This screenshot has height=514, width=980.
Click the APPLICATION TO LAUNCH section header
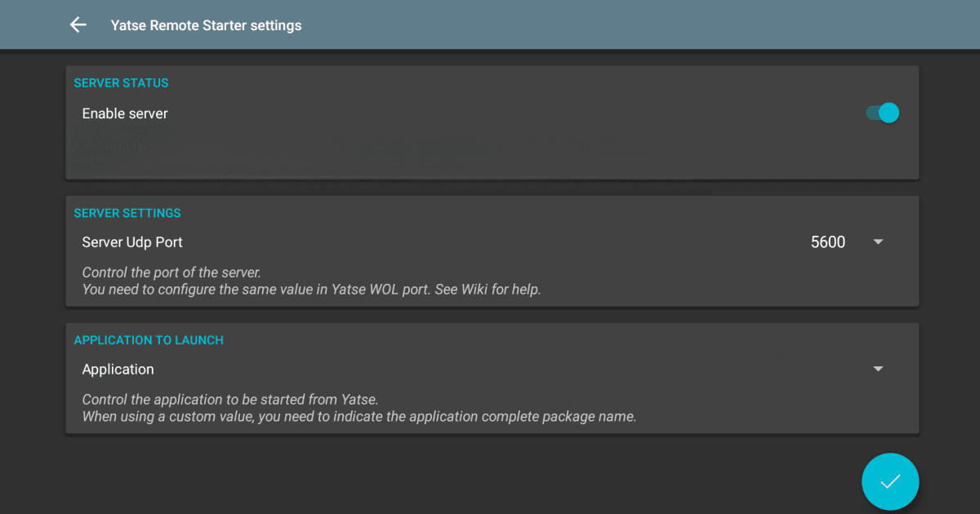point(149,340)
